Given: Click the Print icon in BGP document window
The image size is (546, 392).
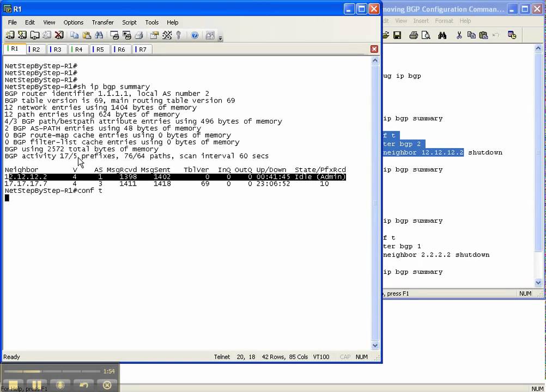Looking at the screenshot, I should coord(414,35).
